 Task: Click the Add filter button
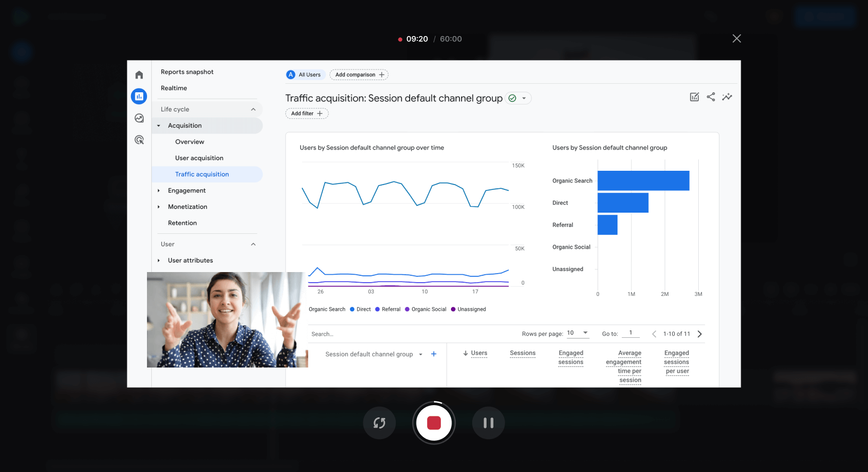tap(307, 113)
